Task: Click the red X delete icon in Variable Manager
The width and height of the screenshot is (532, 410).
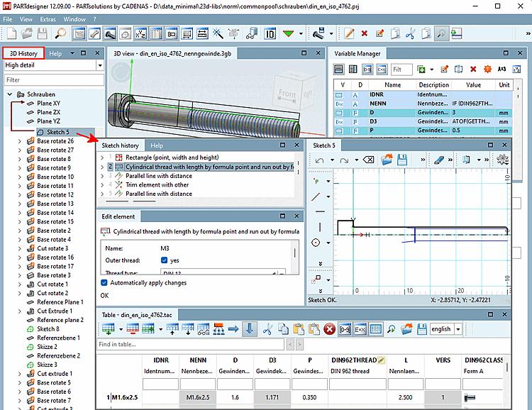Action: tap(473, 69)
